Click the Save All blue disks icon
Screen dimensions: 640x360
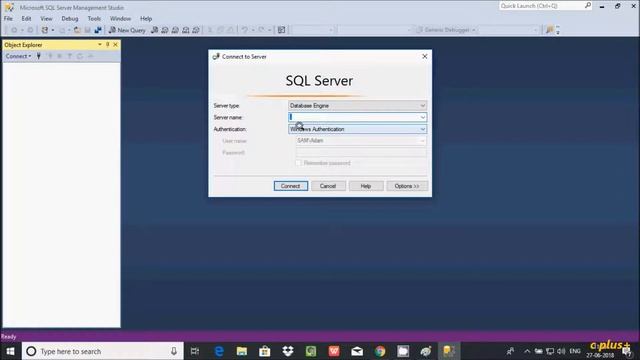click(x=98, y=30)
